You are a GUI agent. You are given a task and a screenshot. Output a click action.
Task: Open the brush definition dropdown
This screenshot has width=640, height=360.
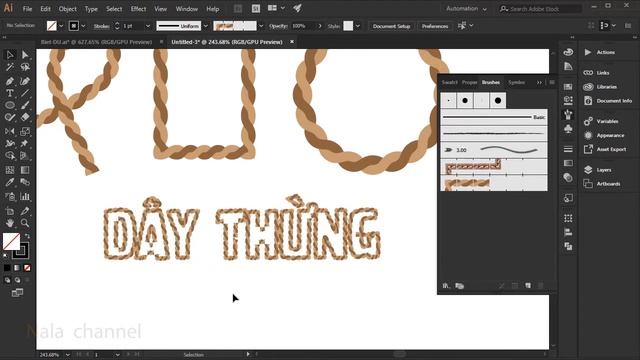pos(261,26)
